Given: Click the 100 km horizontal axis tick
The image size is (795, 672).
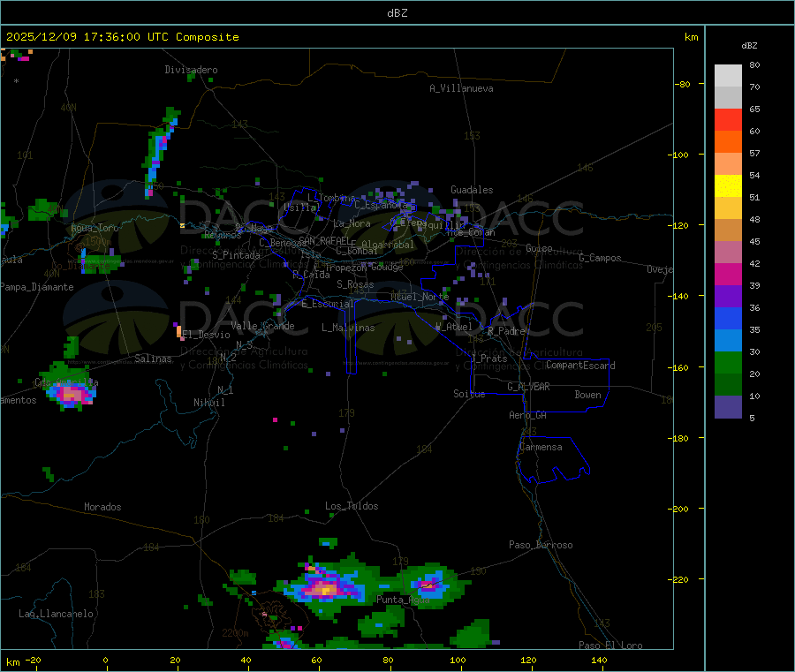Looking at the screenshot, I should click(x=458, y=660).
